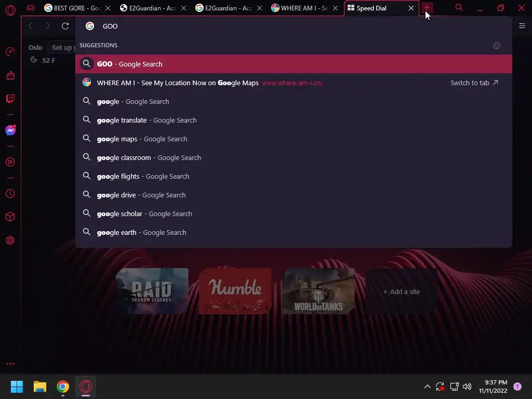Show hidden system tray icons chevron
This screenshot has width=532, height=399.
tap(427, 387)
